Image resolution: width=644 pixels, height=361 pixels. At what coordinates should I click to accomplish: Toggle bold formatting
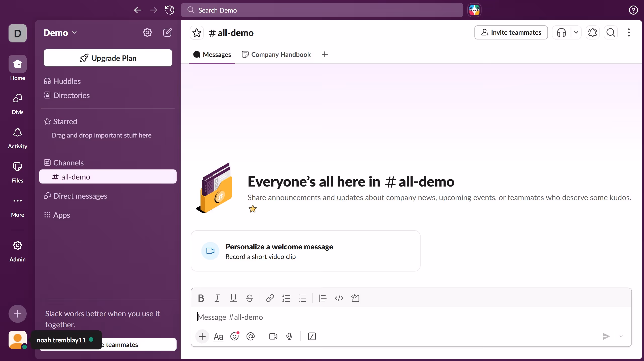click(201, 298)
